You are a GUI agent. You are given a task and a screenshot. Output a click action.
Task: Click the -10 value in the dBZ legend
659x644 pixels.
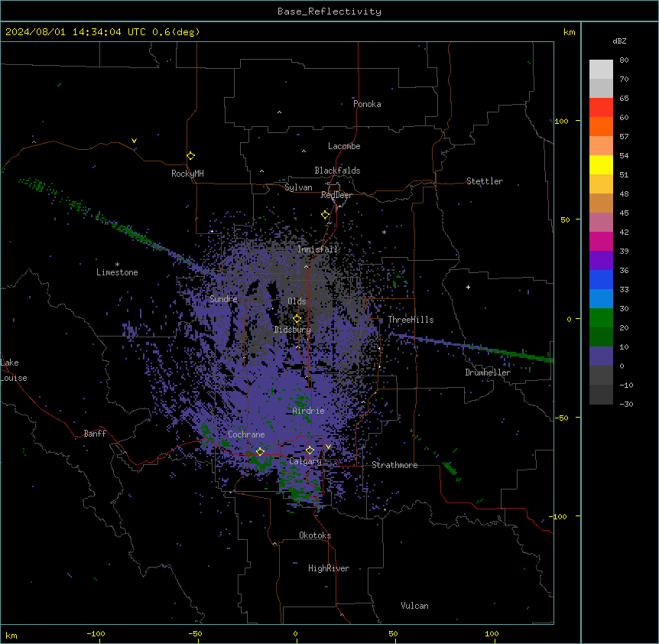(x=626, y=385)
